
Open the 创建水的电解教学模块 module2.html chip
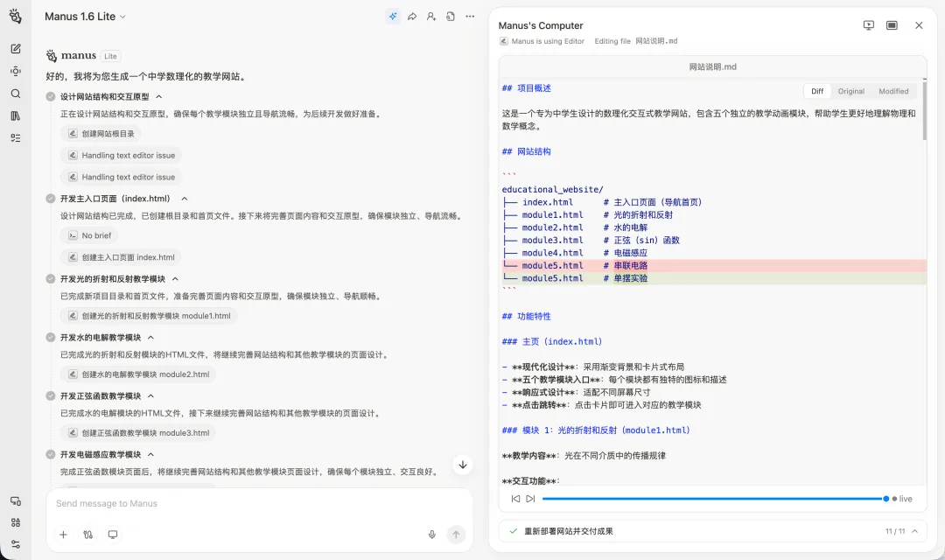click(x=138, y=374)
